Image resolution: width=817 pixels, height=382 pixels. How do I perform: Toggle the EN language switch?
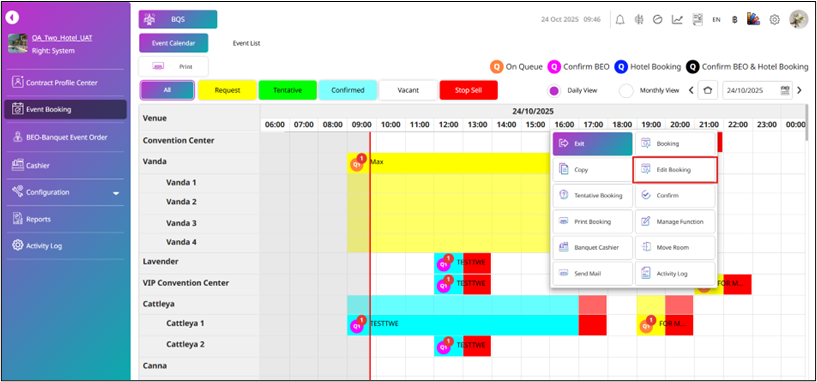[716, 20]
